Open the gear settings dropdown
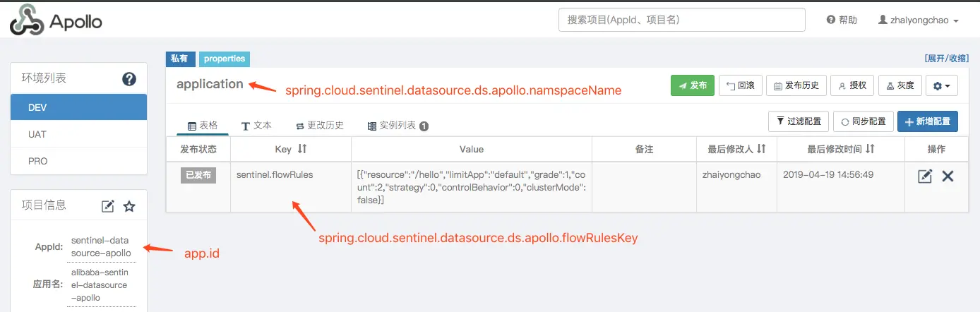The height and width of the screenshot is (312, 980). (x=941, y=85)
